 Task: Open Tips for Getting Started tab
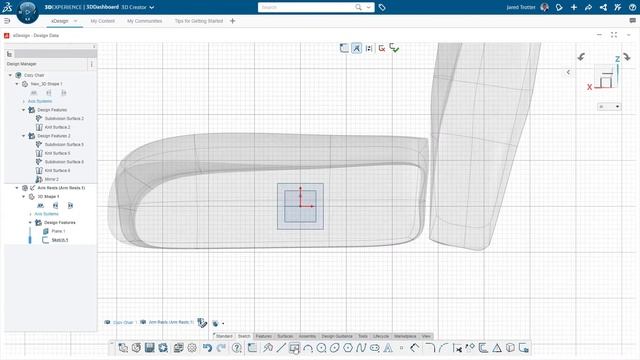tap(199, 21)
